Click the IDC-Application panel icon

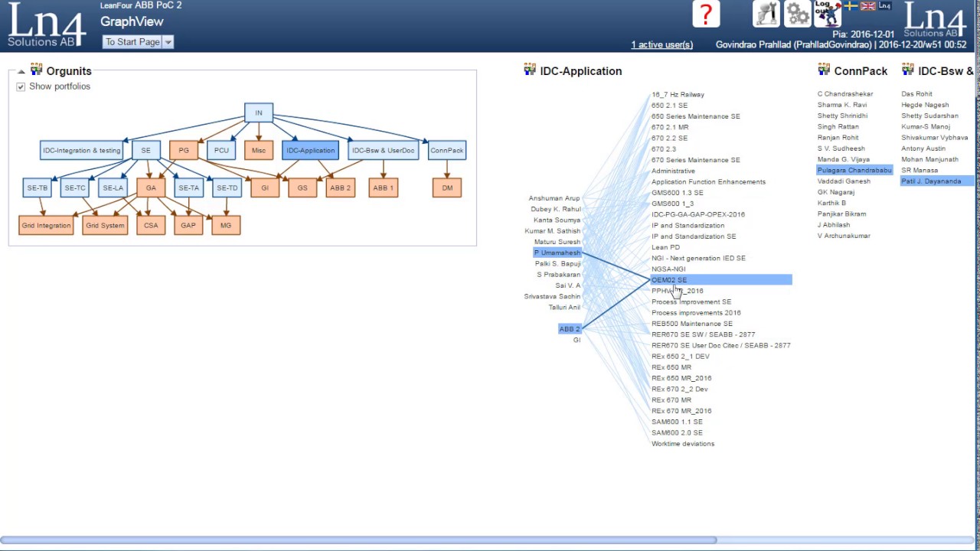point(530,70)
